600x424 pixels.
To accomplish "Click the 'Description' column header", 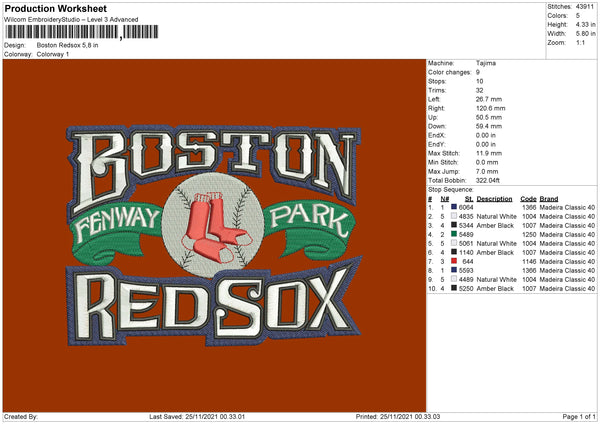I will click(x=494, y=199).
